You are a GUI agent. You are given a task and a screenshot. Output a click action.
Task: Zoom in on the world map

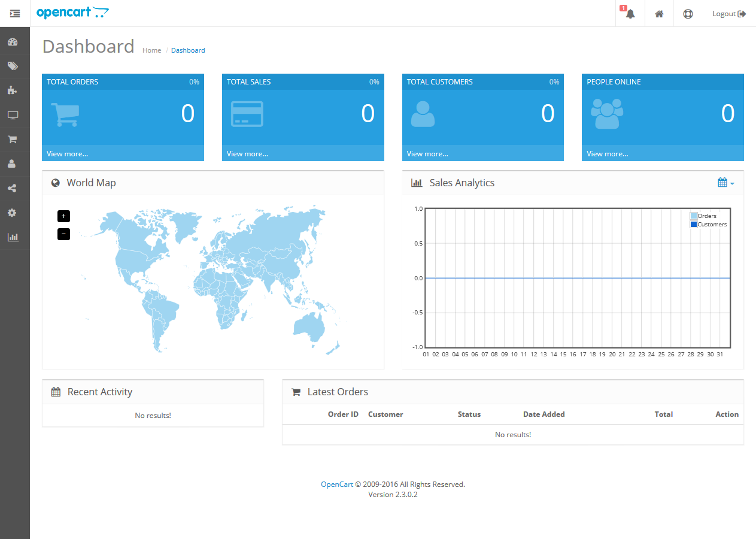click(63, 216)
